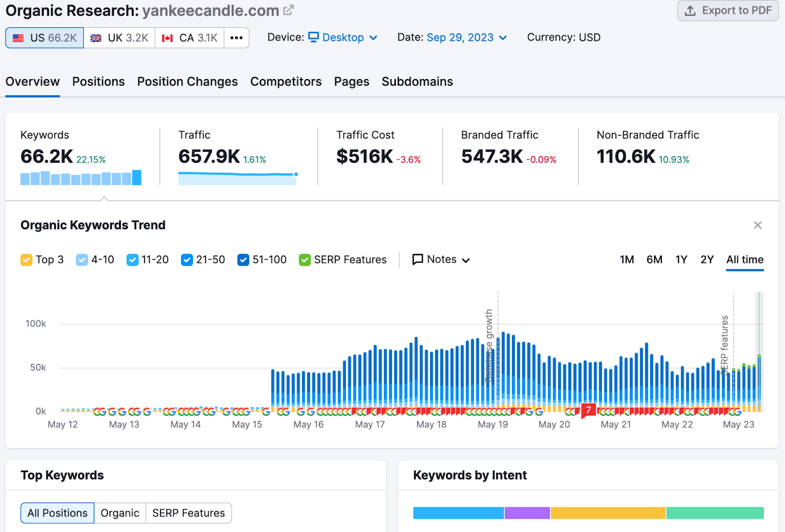This screenshot has width=785, height=532.
Task: Expand the Desktop device dropdown
Action: 343,38
